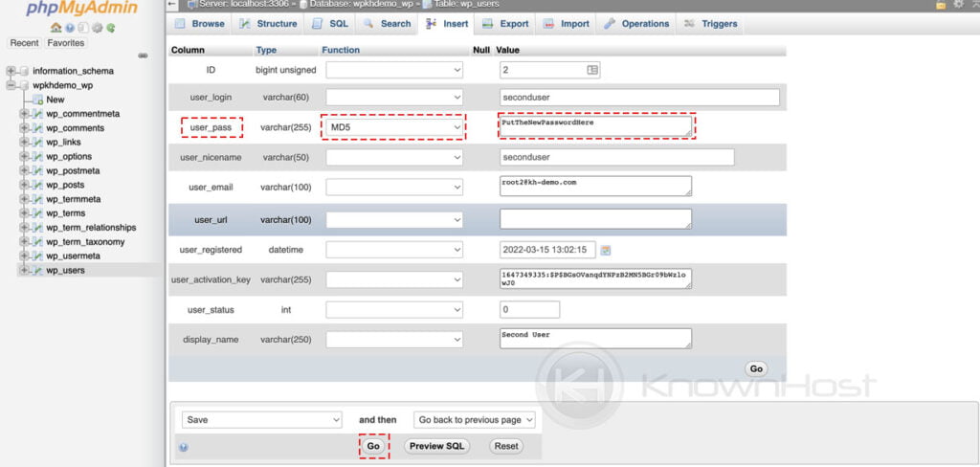Click the wp_comments table icon
980x467 pixels.
pyautogui.click(x=38, y=128)
